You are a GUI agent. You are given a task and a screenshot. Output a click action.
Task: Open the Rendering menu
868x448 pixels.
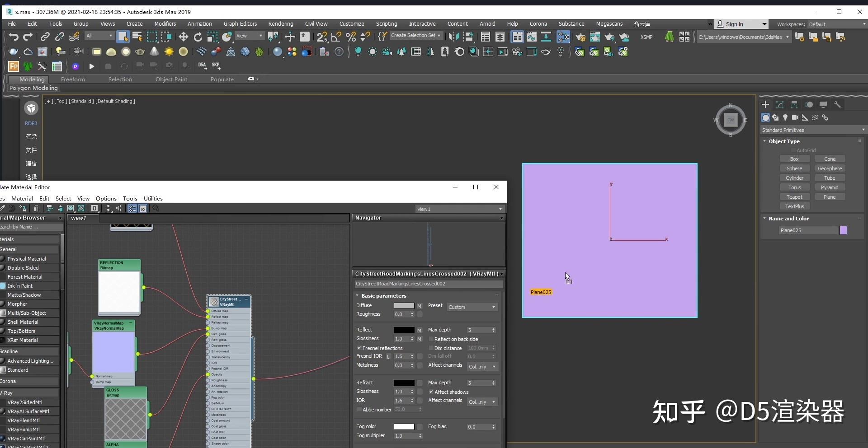(281, 24)
